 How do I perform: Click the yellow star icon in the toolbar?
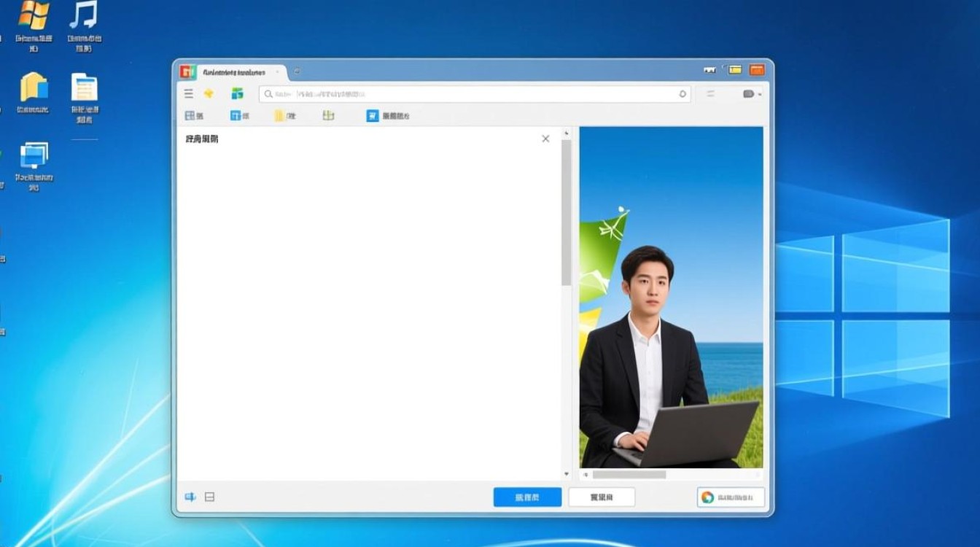point(209,93)
